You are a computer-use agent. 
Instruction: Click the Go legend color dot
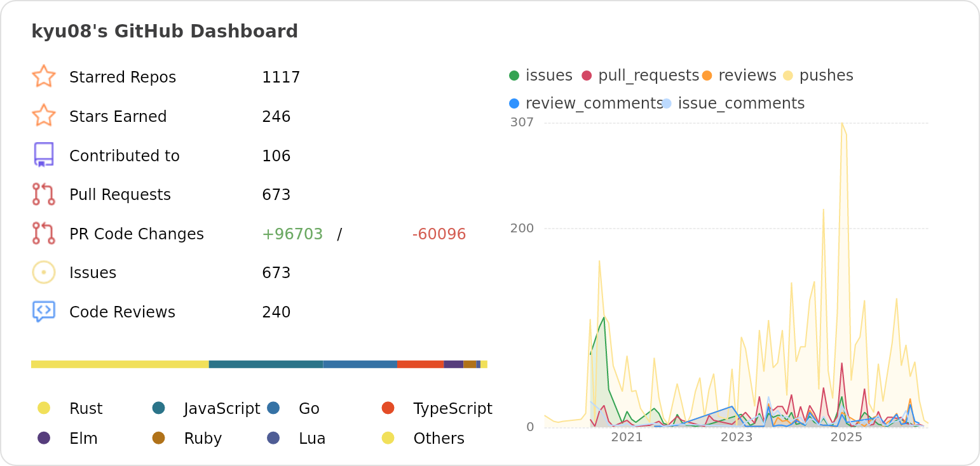[273, 408]
